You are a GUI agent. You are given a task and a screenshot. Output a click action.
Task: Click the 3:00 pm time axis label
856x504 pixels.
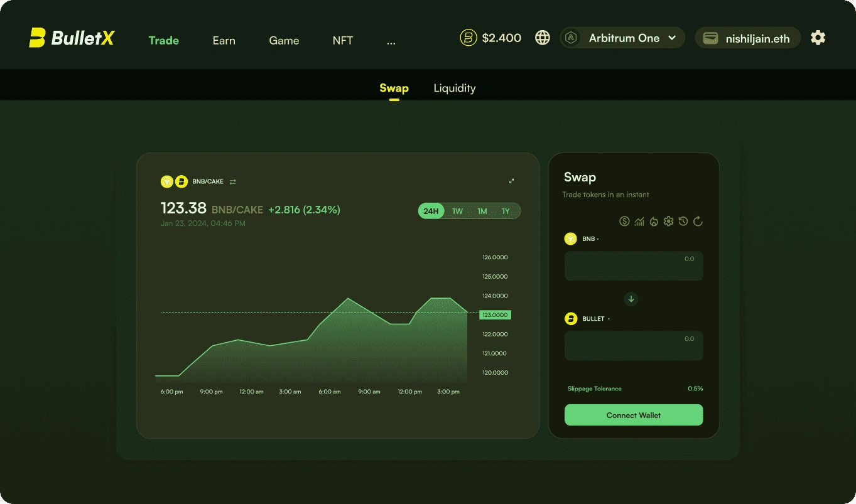tap(448, 392)
